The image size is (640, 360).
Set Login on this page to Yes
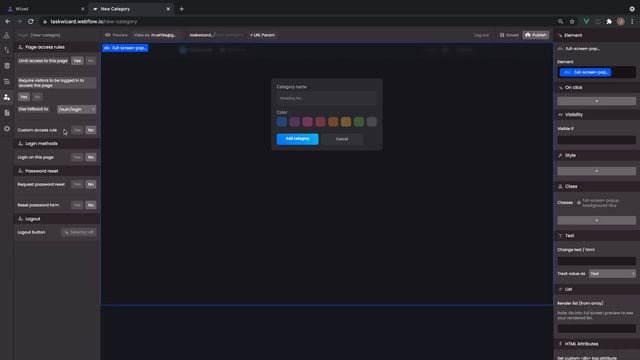[x=77, y=157]
